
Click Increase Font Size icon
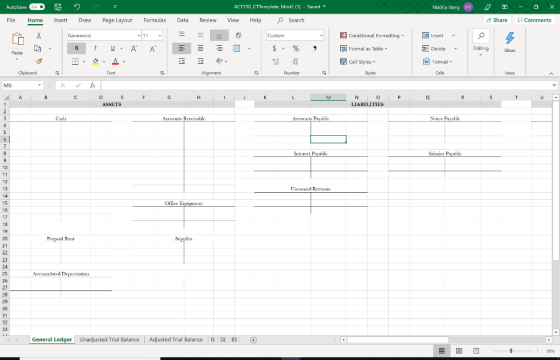coord(134,48)
